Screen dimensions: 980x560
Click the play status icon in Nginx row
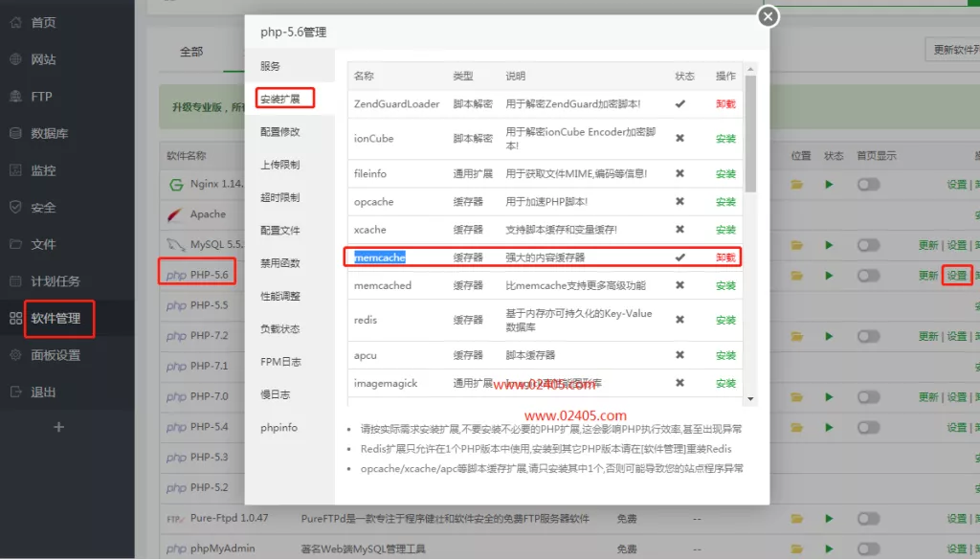829,185
